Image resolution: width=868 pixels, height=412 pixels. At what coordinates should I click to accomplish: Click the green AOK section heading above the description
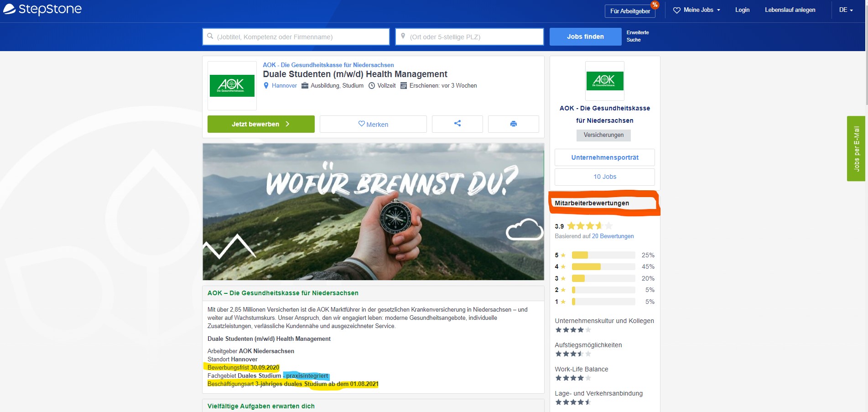pos(283,293)
